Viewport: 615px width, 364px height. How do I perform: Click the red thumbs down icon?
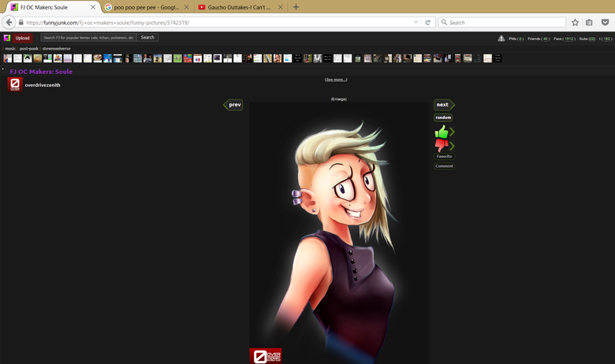point(442,145)
